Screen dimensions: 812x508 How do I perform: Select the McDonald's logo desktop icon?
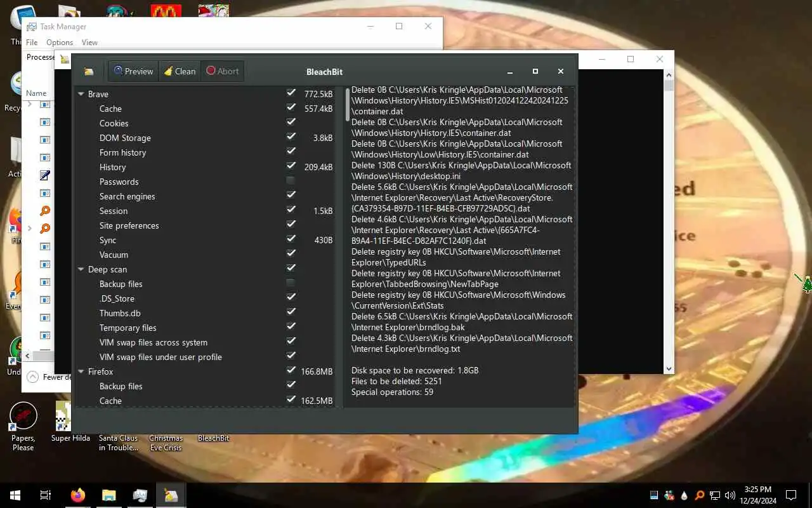click(166, 11)
